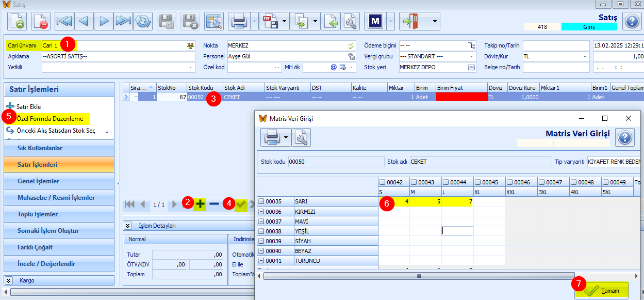Screen dimensions: 644x300
Task: Open the Vergi grubu dropdown
Action: pyautogui.click(x=471, y=56)
